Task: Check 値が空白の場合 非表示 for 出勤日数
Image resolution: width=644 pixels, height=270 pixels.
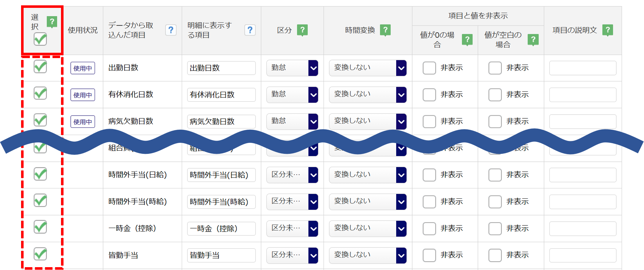Action: (495, 68)
